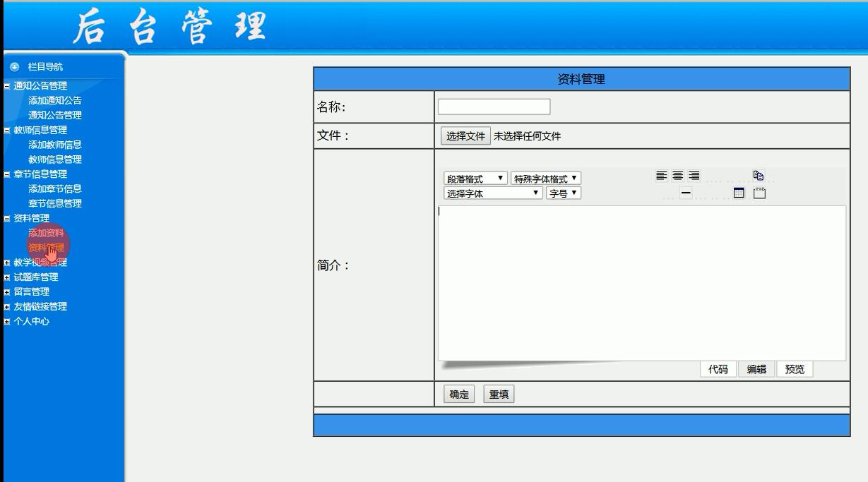Screen dimensions: 868x482
Task: Click the 未选择任何文件 status text
Action: 527,137
